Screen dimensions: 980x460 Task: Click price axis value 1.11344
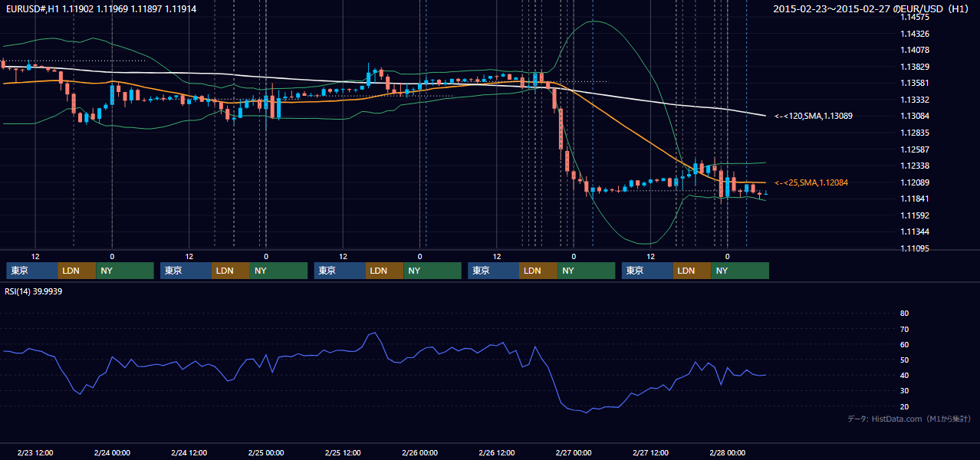click(914, 232)
